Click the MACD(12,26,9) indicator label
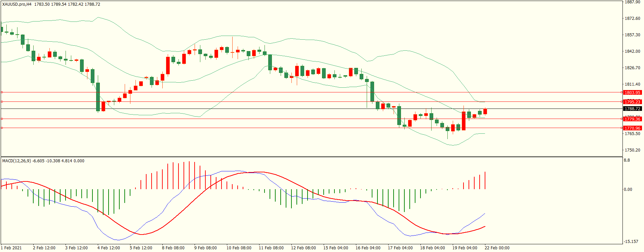This screenshot has width=644, height=252. tap(16, 161)
